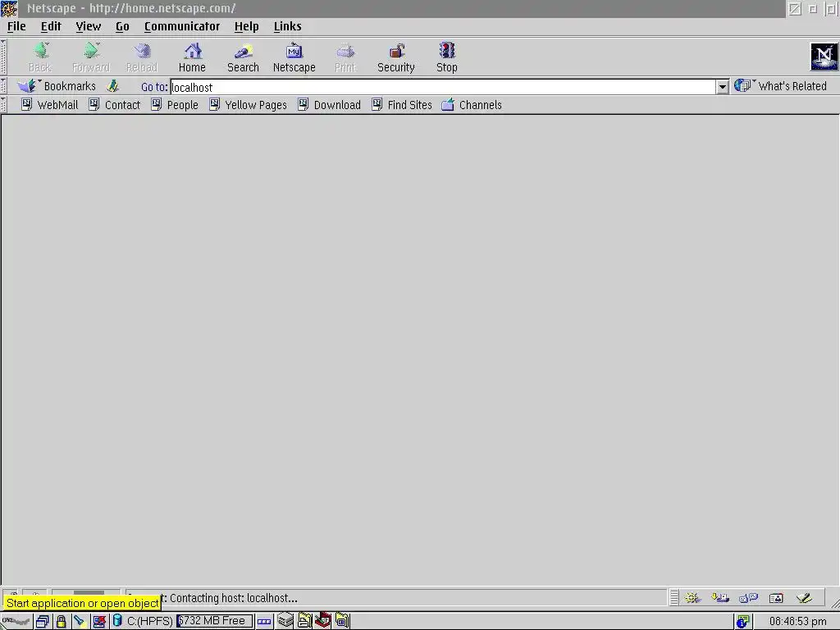Open the Search toolbar button
This screenshot has height=630, width=840.
tap(243, 57)
